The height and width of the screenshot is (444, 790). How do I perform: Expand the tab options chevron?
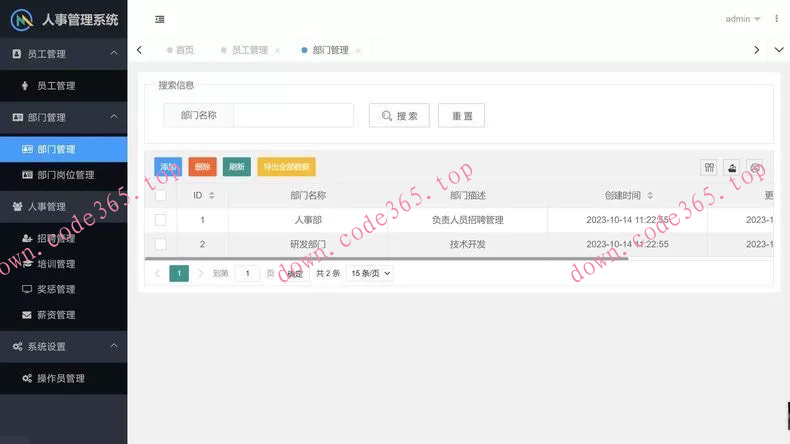click(x=779, y=50)
